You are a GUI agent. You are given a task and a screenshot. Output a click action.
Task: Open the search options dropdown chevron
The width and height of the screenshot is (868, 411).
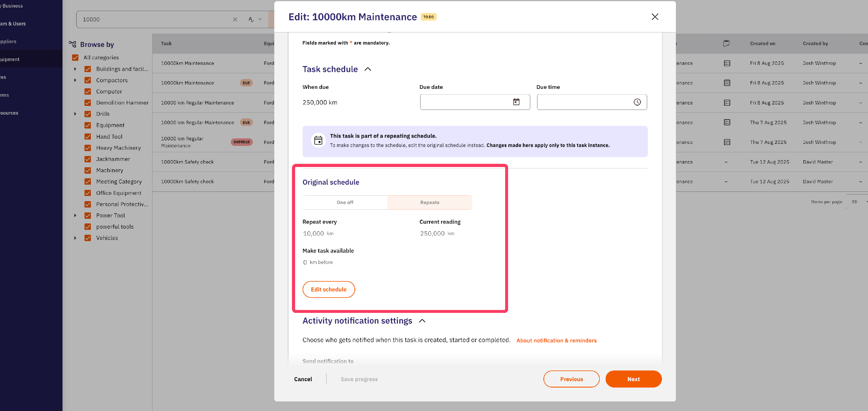point(260,20)
